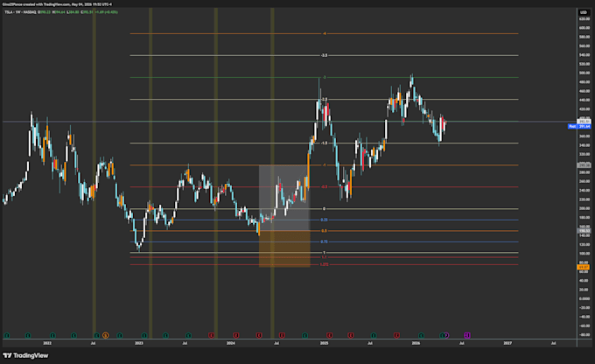Select the 0 Fibonacci level label
Viewport: 595px width, 364px height.
[x=324, y=209]
